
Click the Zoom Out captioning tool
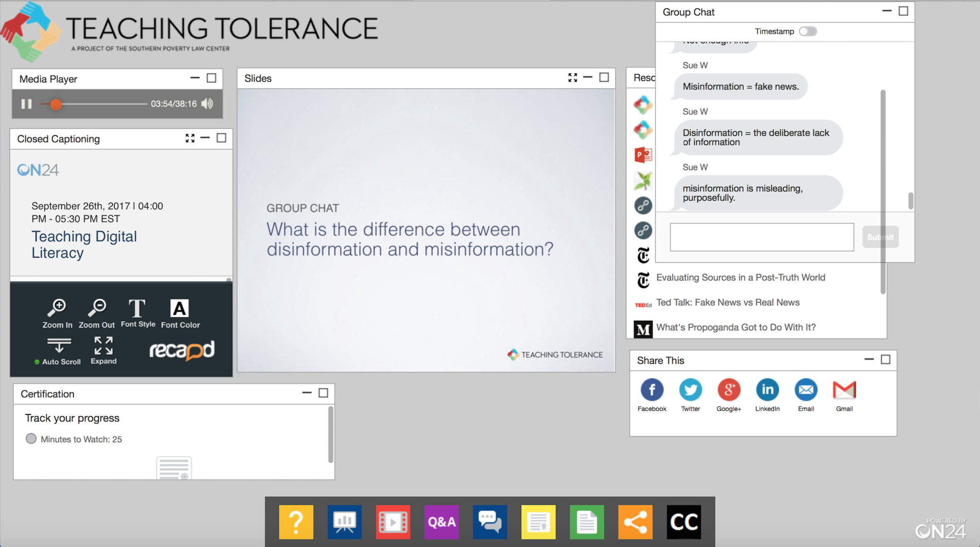(97, 313)
